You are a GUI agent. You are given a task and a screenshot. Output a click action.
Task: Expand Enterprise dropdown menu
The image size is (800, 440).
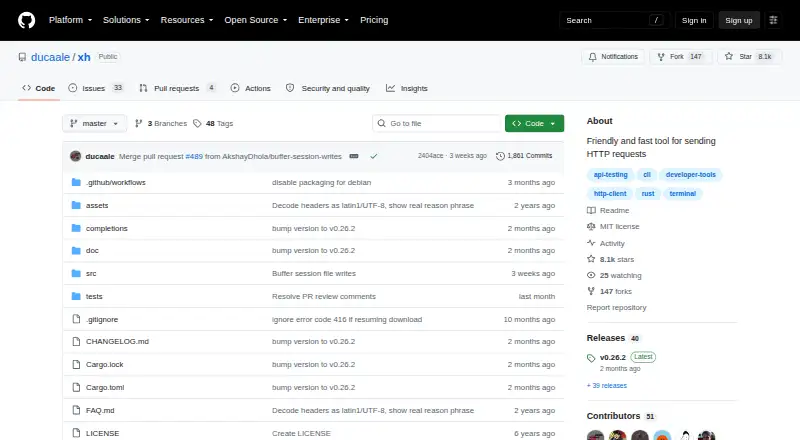(323, 20)
